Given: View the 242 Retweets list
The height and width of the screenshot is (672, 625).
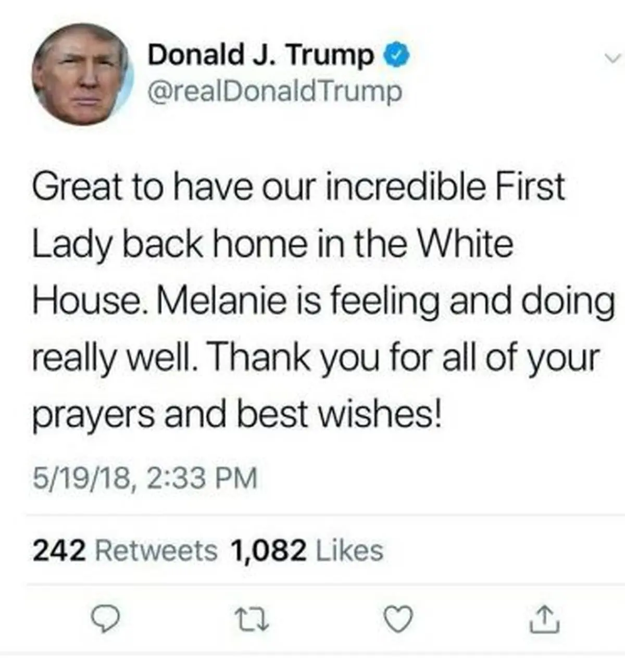Looking at the screenshot, I should (125, 551).
